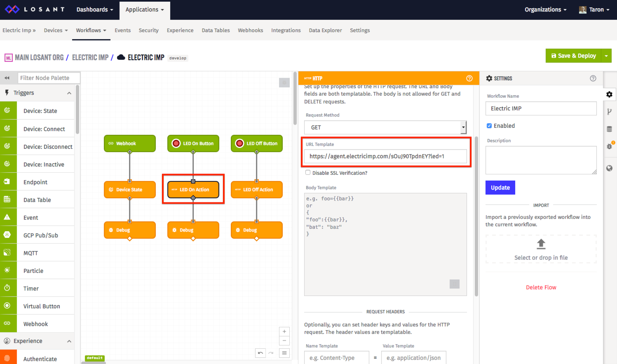Screen dimensions: 617x364
Task: Undo the last canvas change
Action: tap(260, 353)
